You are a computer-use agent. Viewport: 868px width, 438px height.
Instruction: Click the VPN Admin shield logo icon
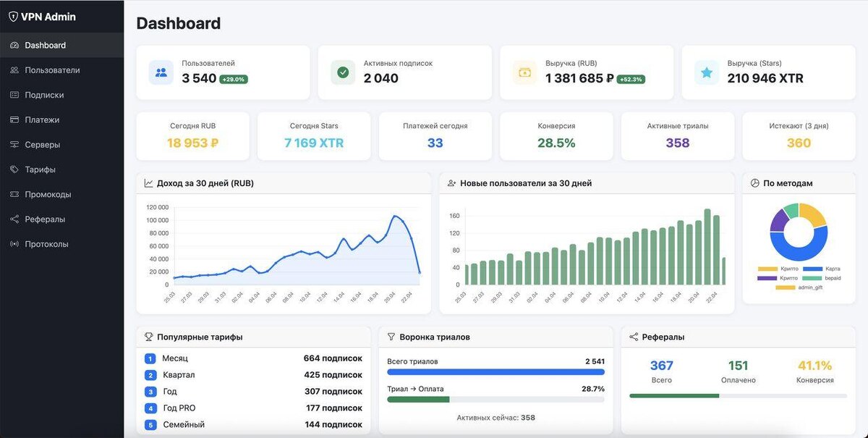[13, 17]
